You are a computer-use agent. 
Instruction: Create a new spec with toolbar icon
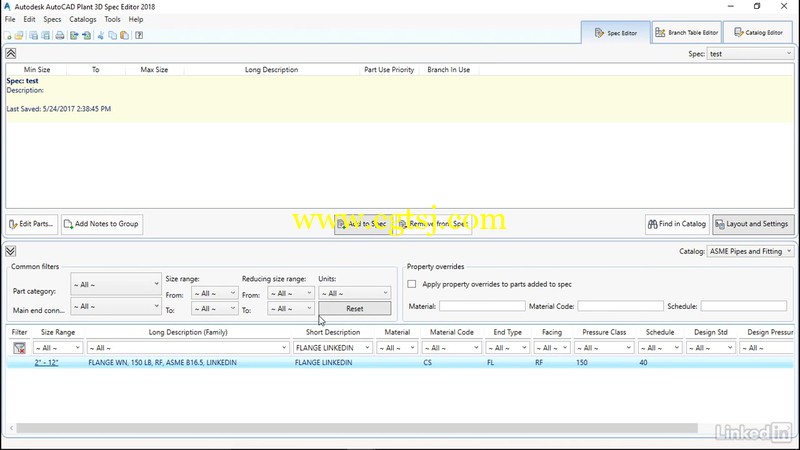(x=8, y=35)
